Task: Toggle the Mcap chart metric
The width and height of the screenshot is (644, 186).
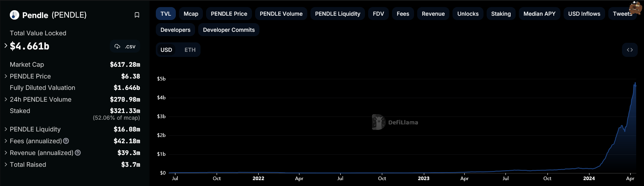Action: pyautogui.click(x=191, y=14)
